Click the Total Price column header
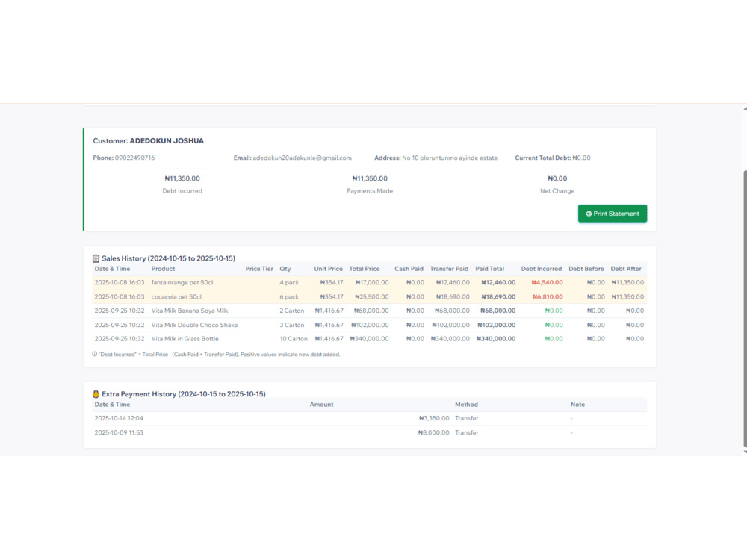The image size is (747, 560). [365, 269]
